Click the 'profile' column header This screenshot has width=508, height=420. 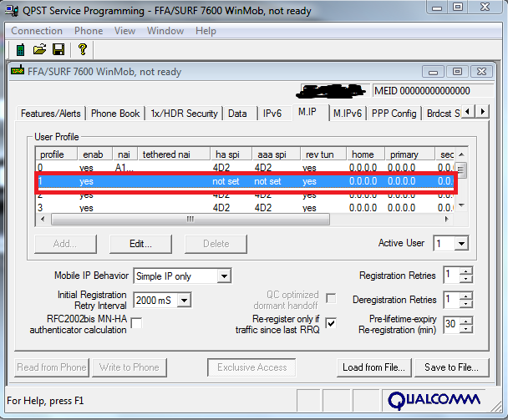[57, 154]
